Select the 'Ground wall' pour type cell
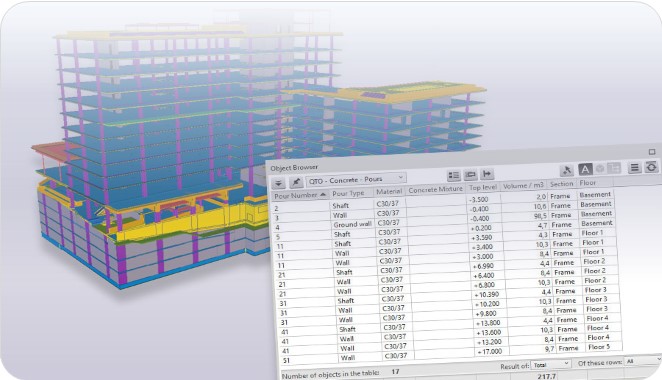 tap(353, 224)
